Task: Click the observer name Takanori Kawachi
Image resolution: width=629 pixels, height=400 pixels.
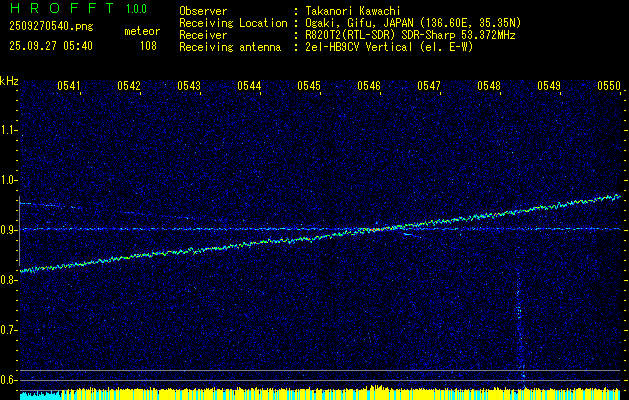Action: pyautogui.click(x=352, y=11)
